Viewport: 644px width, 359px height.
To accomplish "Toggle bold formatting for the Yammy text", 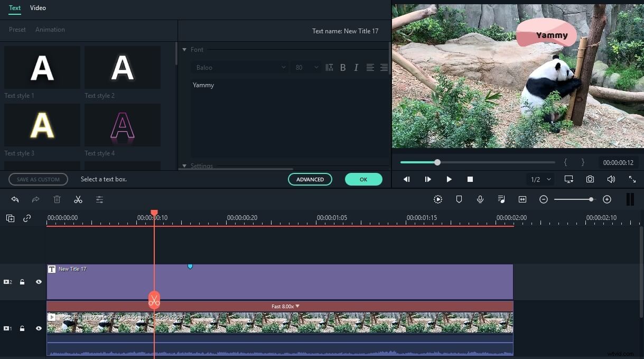I will 343,67.
